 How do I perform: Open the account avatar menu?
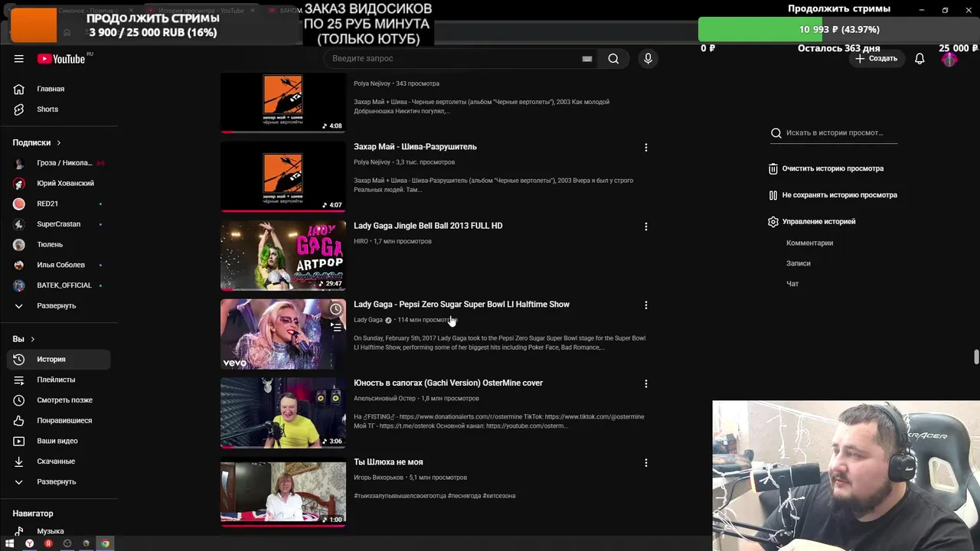pyautogui.click(x=949, y=59)
